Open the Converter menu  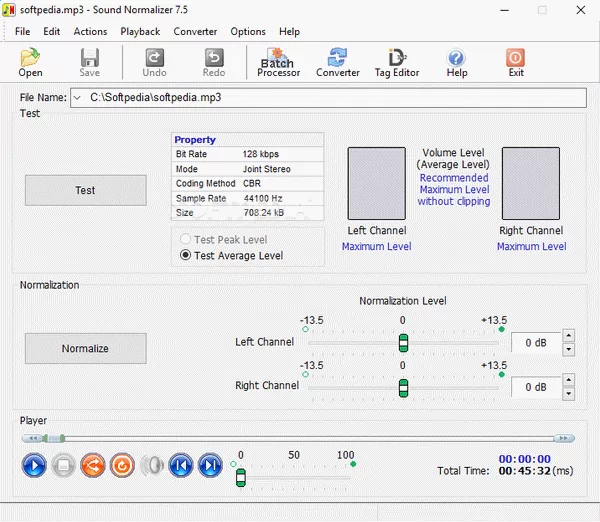click(195, 31)
